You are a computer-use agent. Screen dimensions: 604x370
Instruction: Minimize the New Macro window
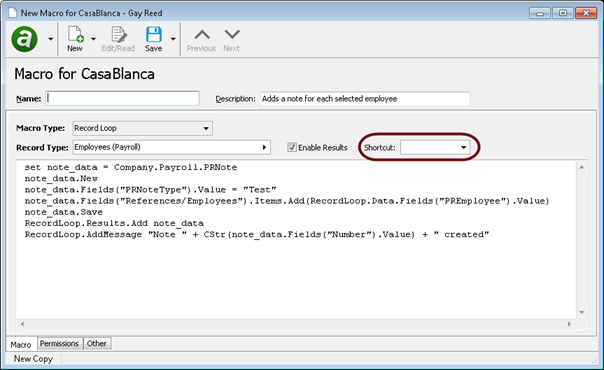pos(540,13)
